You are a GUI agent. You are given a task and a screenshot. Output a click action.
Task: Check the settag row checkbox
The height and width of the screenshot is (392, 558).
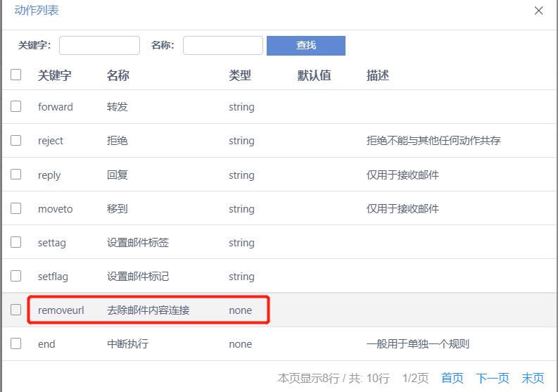tap(16, 242)
